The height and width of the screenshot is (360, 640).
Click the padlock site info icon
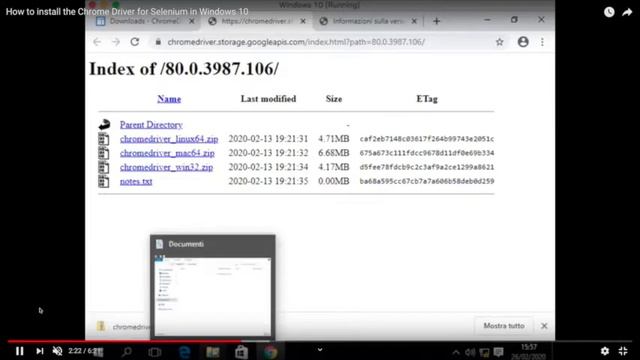(x=158, y=42)
